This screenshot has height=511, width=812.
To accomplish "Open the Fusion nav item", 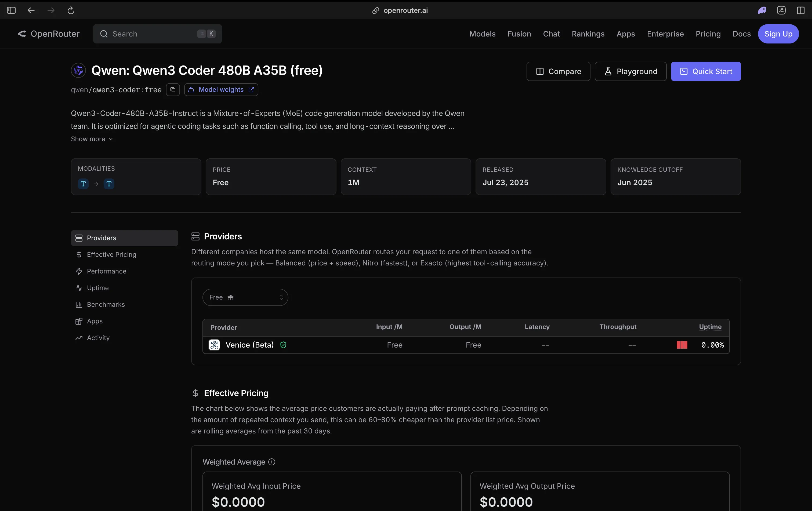I will point(519,34).
